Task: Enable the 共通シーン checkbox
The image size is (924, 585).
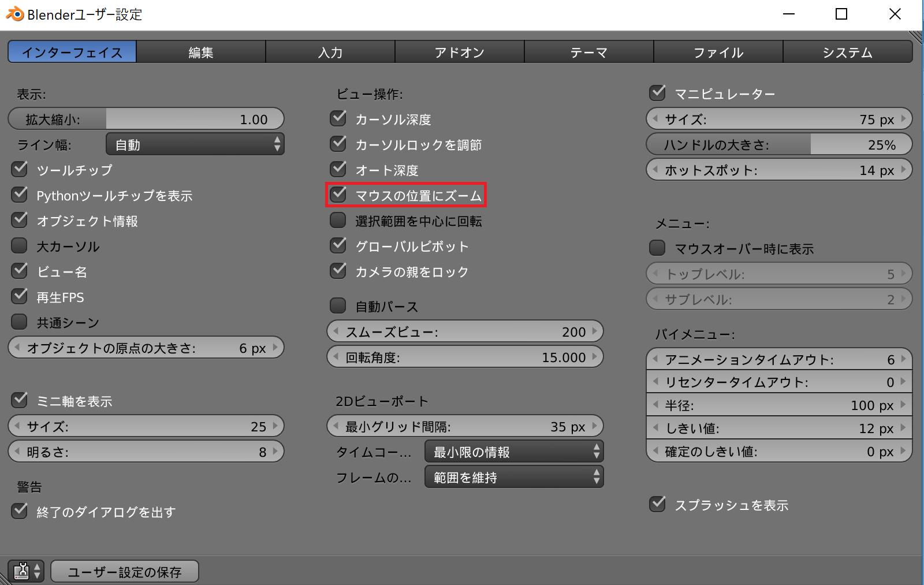Action: click(20, 322)
